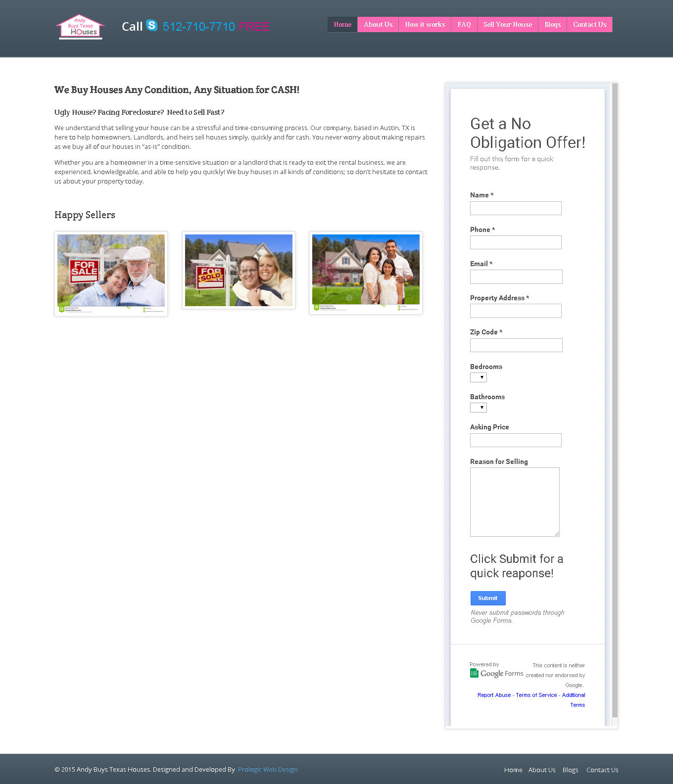Open the Sell Your House page

(x=507, y=25)
